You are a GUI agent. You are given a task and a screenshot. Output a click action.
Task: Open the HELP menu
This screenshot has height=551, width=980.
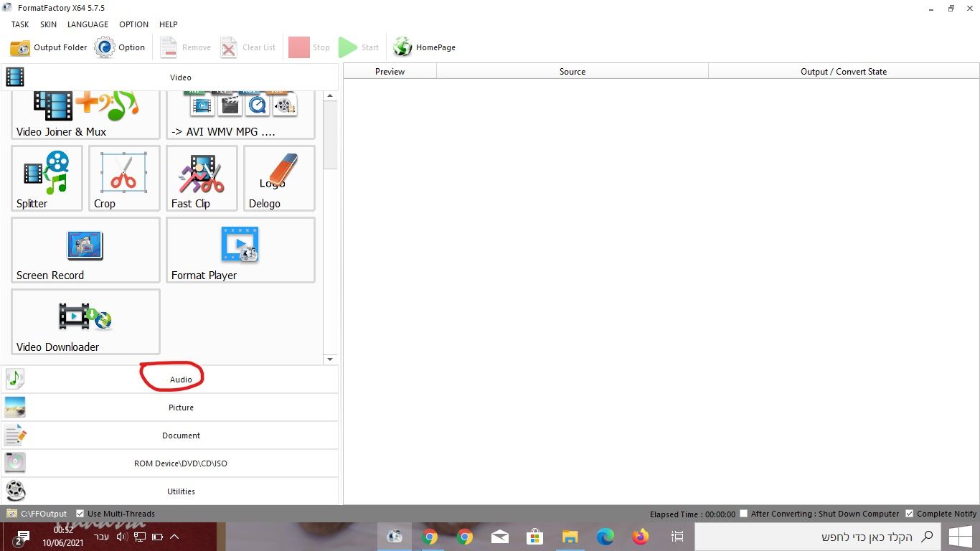(x=168, y=24)
